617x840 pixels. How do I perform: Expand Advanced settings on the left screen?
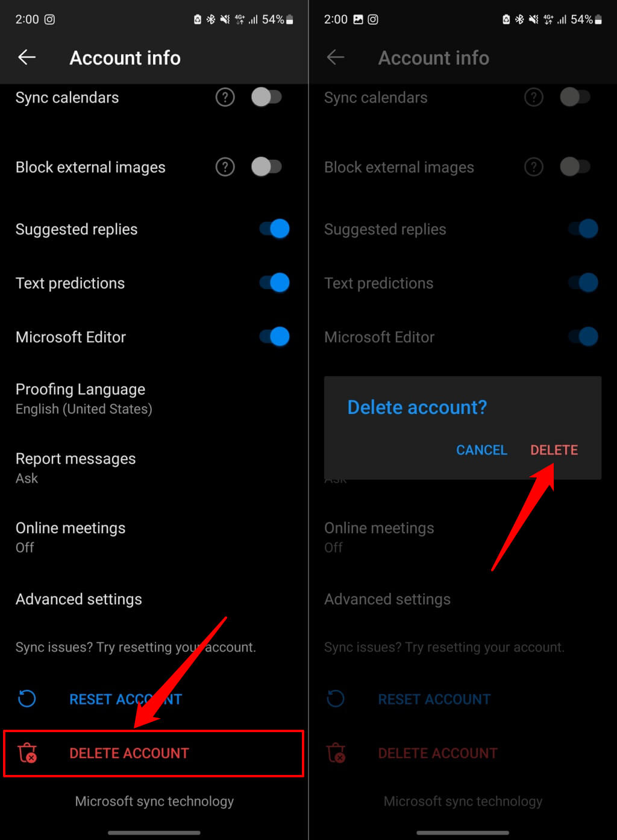(x=79, y=599)
